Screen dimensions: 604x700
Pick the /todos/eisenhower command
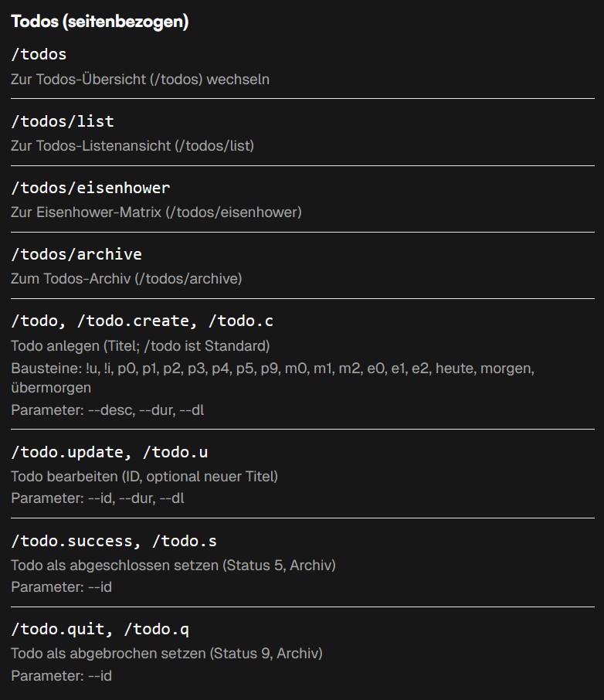click(x=90, y=188)
